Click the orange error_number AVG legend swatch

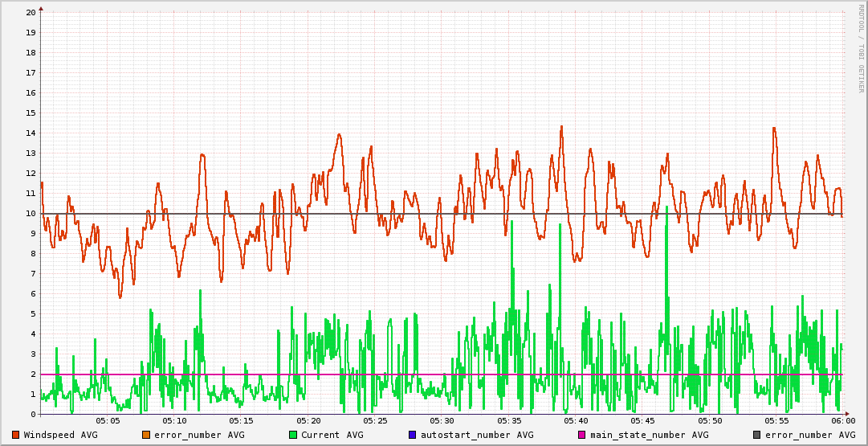point(146,435)
